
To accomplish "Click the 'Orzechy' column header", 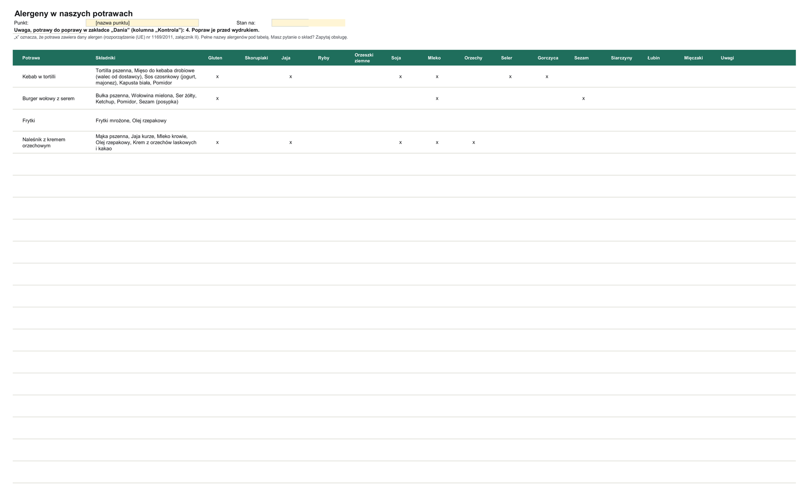I will (x=473, y=58).
